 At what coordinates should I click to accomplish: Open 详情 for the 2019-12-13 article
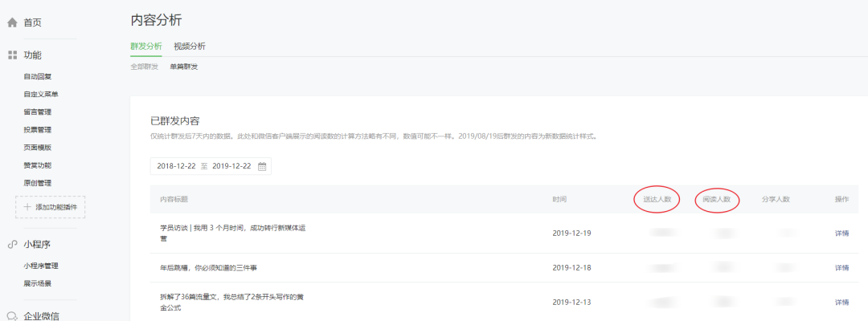point(842,303)
